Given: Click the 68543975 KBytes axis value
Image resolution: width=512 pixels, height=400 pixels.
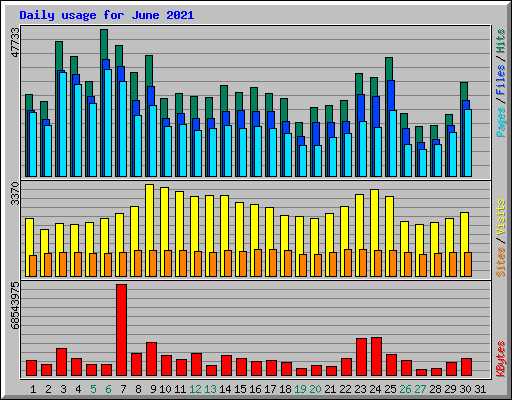Looking at the screenshot, I should (x=15, y=305).
